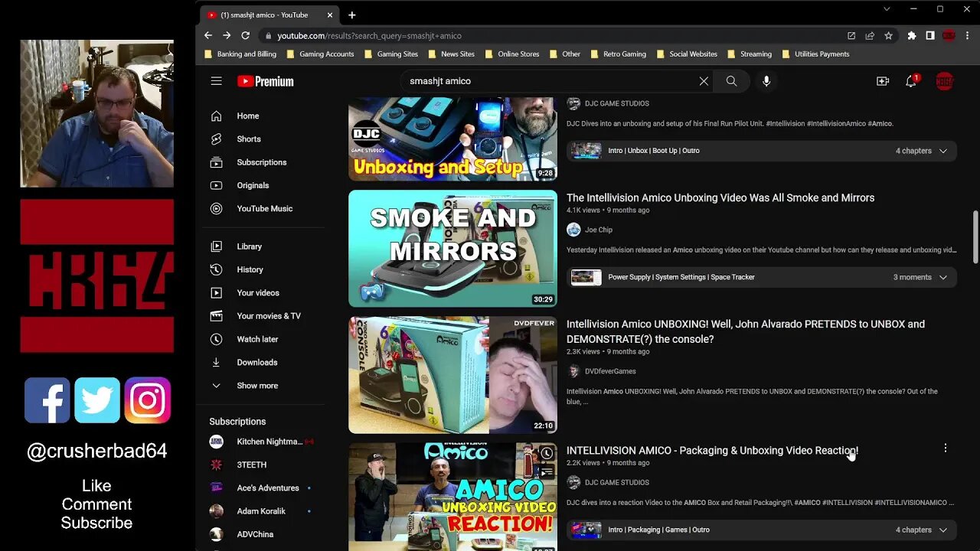Clear the search text with the X icon
The height and width of the screenshot is (551, 980).
[x=704, y=81]
